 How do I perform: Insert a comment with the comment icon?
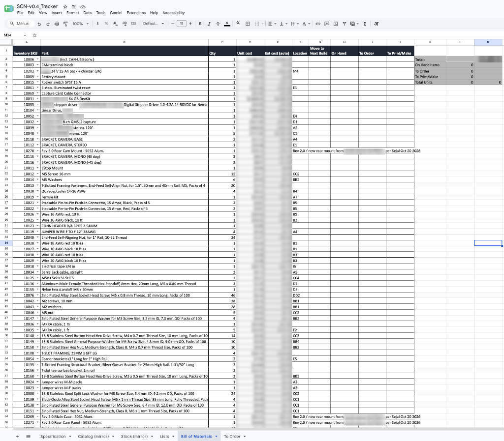pyautogui.click(x=327, y=24)
